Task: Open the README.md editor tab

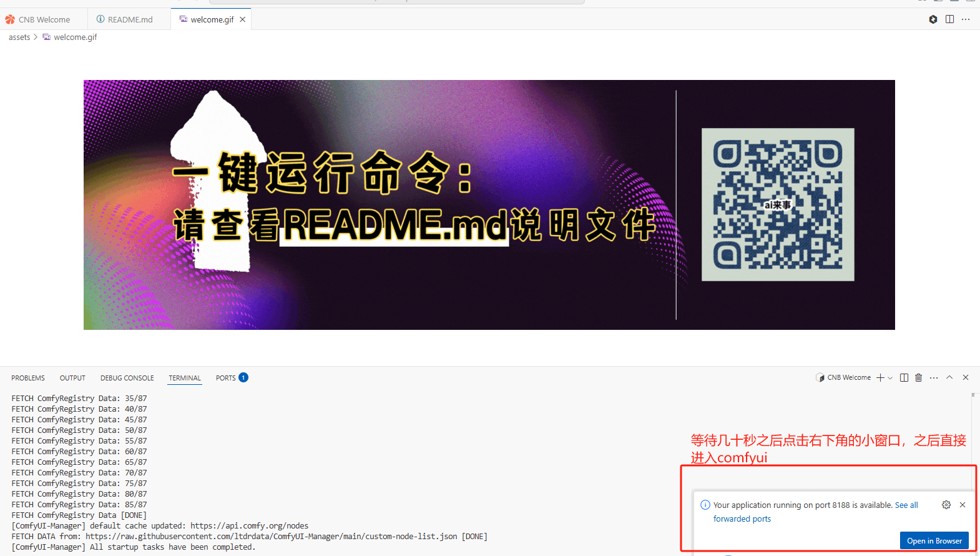Action: tap(129, 19)
